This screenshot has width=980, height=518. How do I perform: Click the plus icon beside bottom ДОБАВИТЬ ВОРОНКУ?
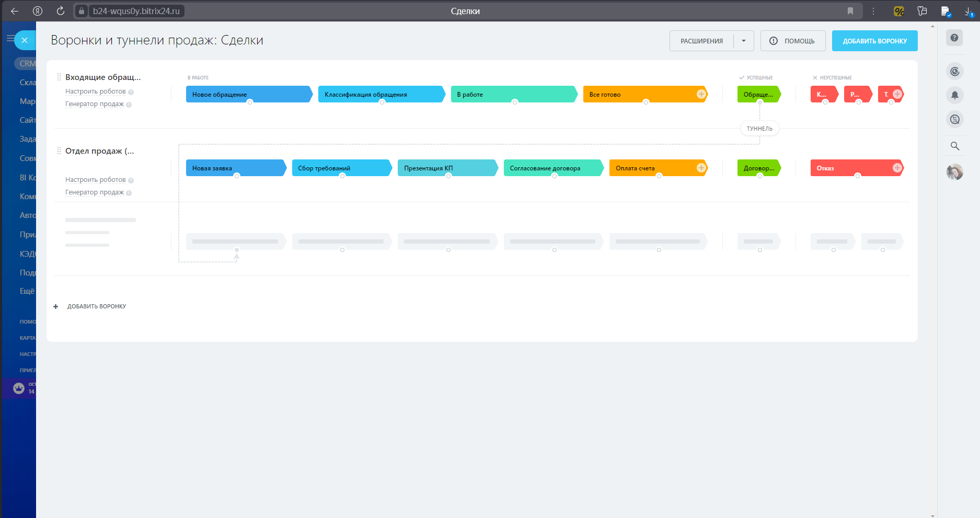(x=56, y=306)
